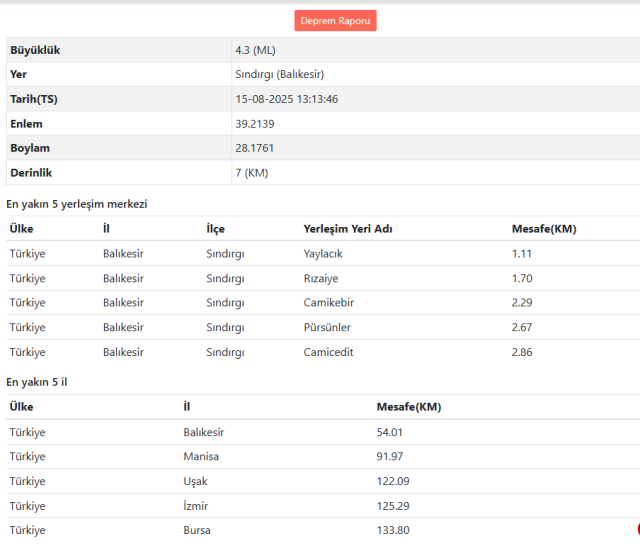Click the Yer row label
Image resolution: width=640 pixels, height=550 pixels.
coord(18,75)
